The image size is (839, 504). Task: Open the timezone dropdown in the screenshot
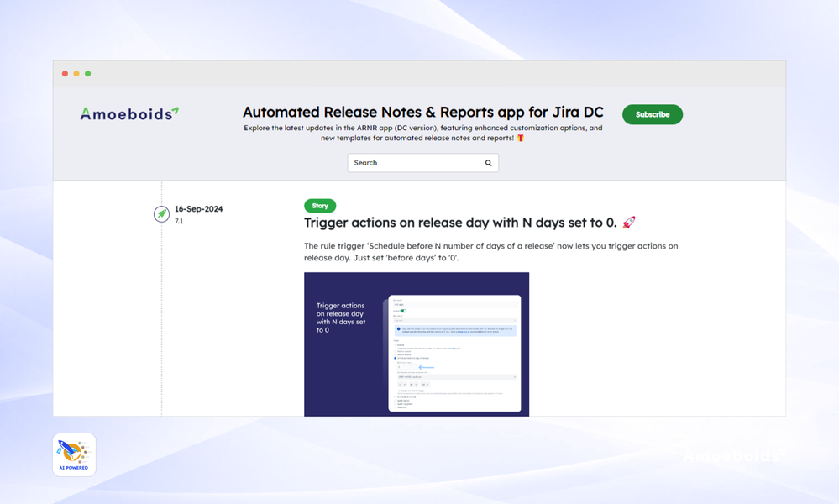click(x=455, y=377)
